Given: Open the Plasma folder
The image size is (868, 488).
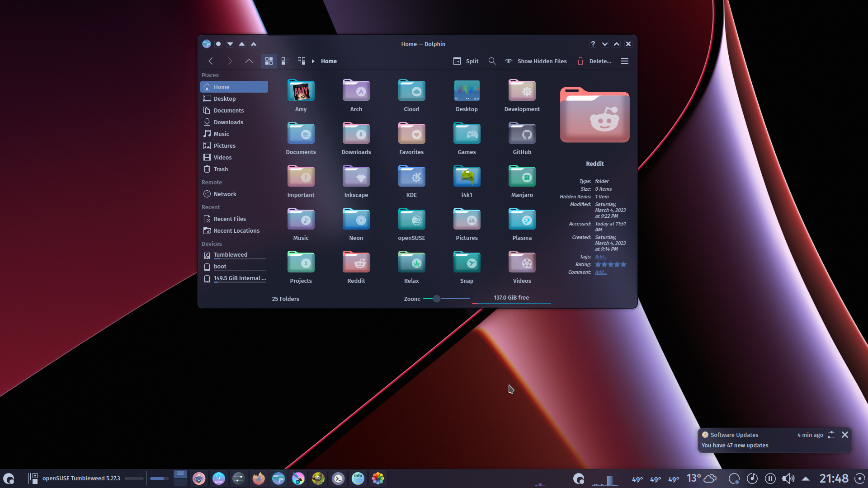Looking at the screenshot, I should pos(522,225).
